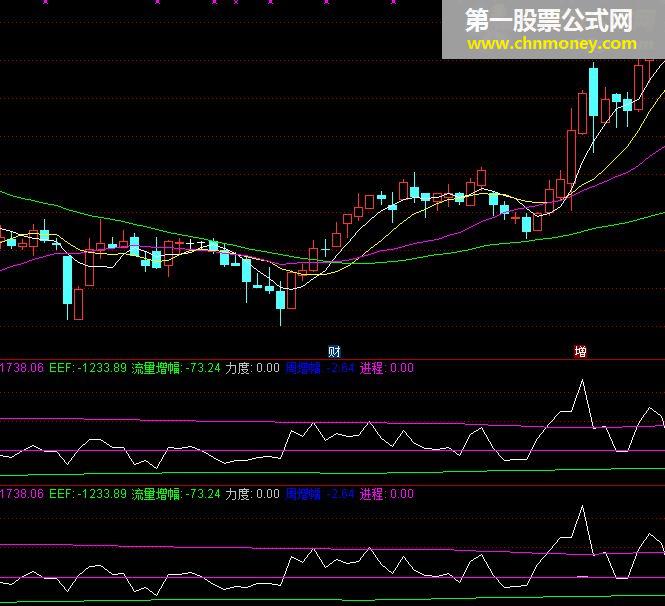Select 流量增幅 label in lower indicator panel
This screenshot has width=665, height=606.
pyautogui.click(x=156, y=494)
